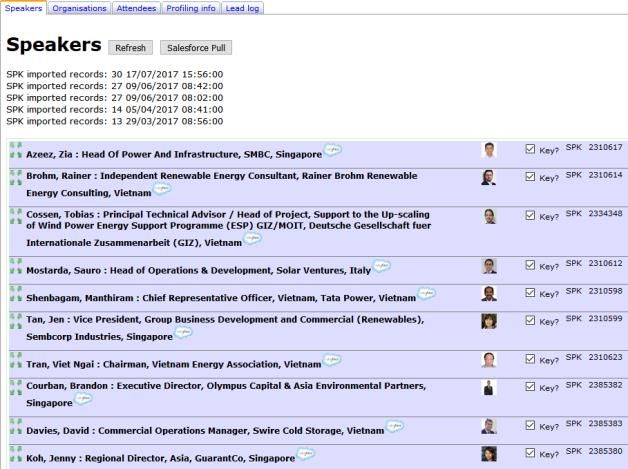Click the profile photo of Shenbagam, Manthiram

pyautogui.click(x=489, y=294)
